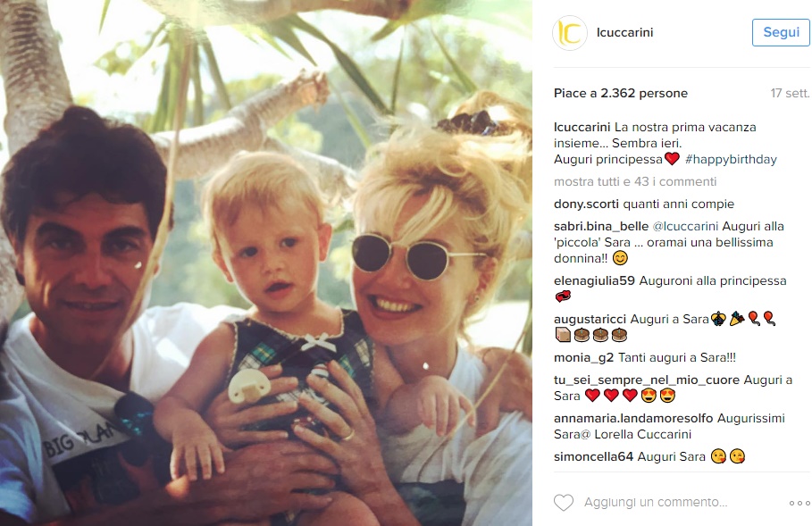Click the 17 sett. post date
The image size is (812, 526).
coord(790,93)
